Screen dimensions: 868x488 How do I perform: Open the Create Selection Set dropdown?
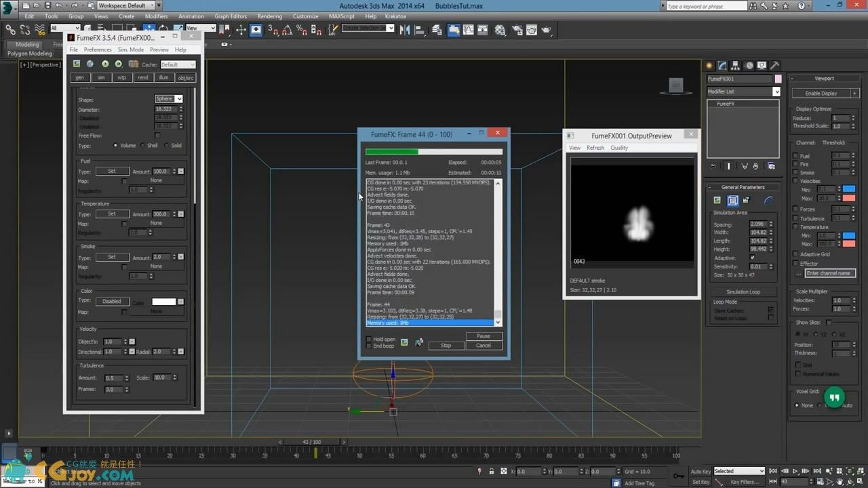click(x=368, y=28)
